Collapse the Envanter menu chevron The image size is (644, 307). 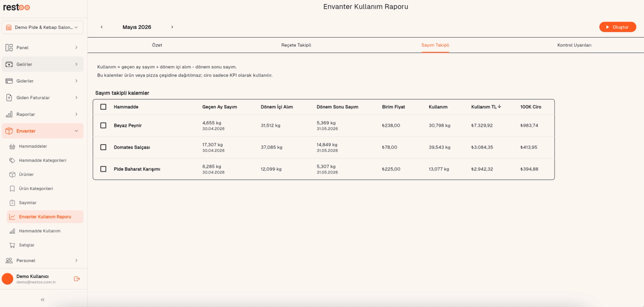[76, 131]
